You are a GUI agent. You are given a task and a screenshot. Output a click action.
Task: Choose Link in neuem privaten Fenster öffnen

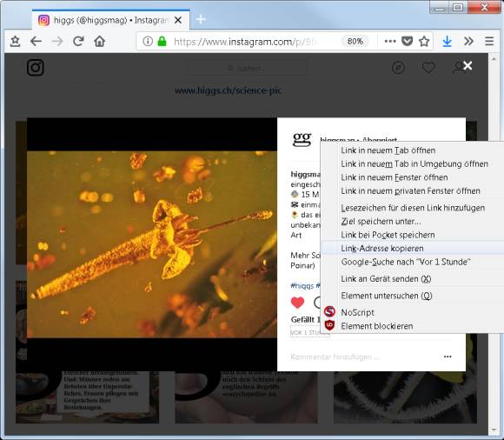413,190
